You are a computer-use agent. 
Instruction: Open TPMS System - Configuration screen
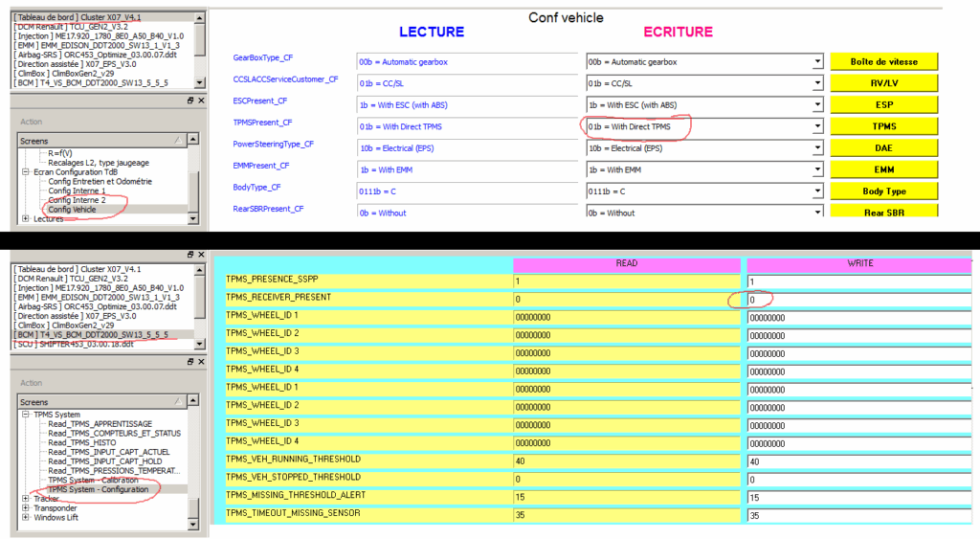click(x=98, y=489)
